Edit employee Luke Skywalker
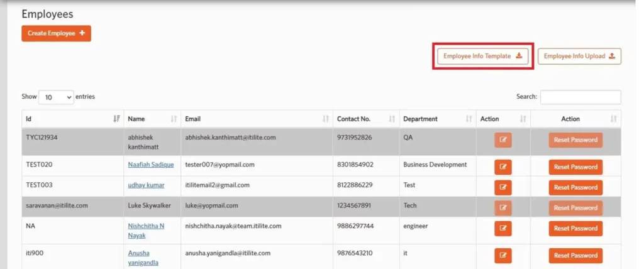Screen dimensions: 644x269 pos(503,208)
